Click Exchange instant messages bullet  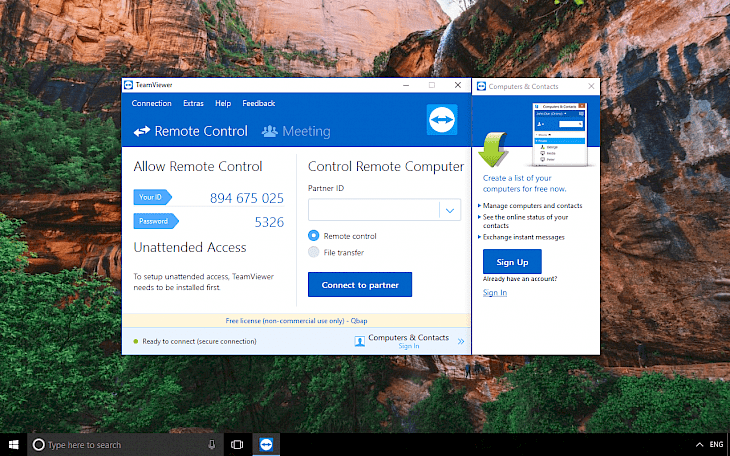point(523,237)
